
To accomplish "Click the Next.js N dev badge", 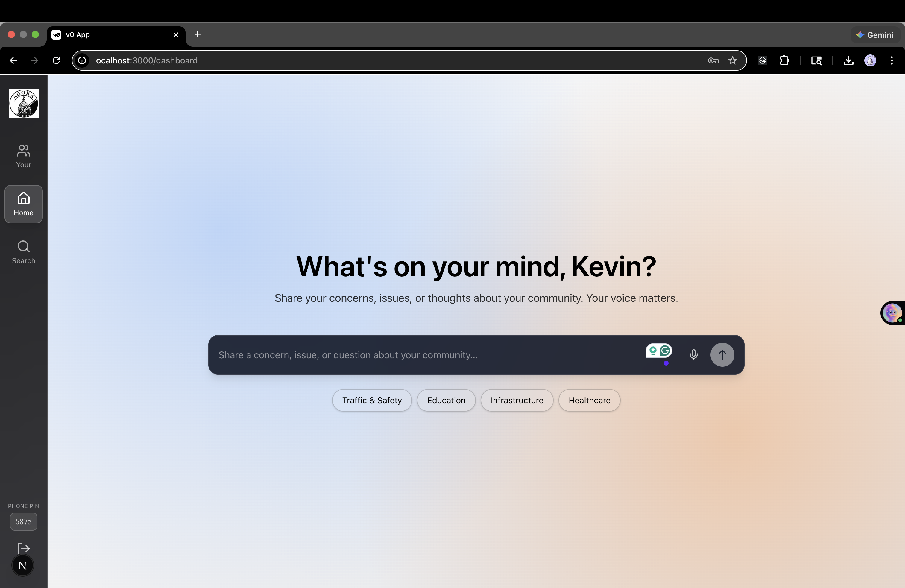I will pyautogui.click(x=22, y=566).
